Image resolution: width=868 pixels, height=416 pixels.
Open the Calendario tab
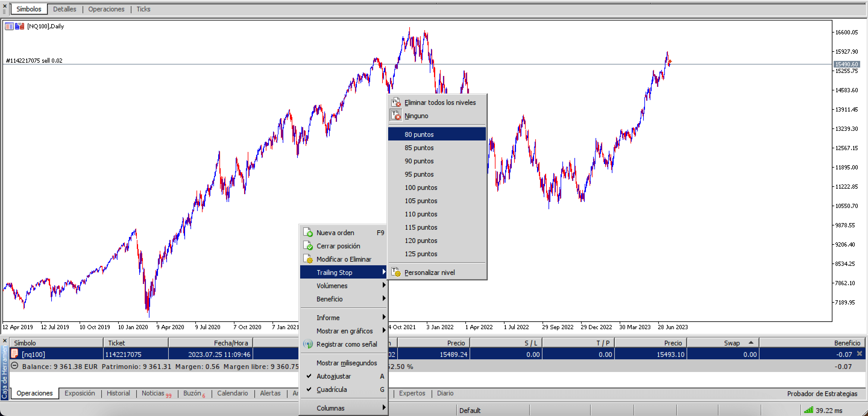click(x=232, y=393)
